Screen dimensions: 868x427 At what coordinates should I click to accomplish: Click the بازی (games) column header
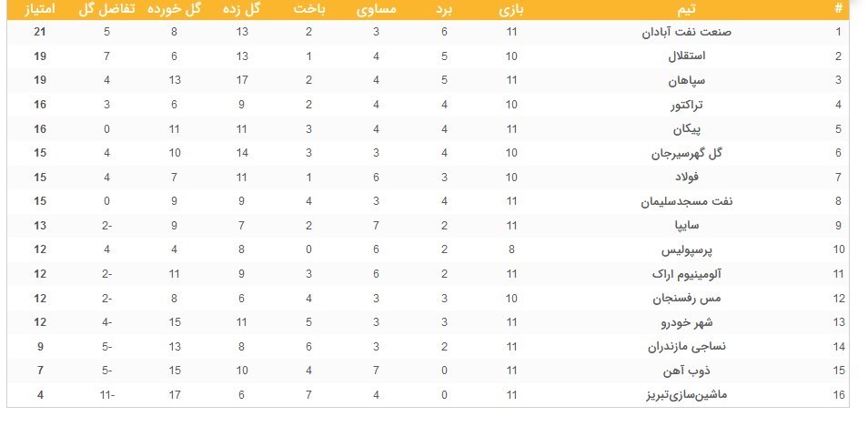tap(512, 10)
